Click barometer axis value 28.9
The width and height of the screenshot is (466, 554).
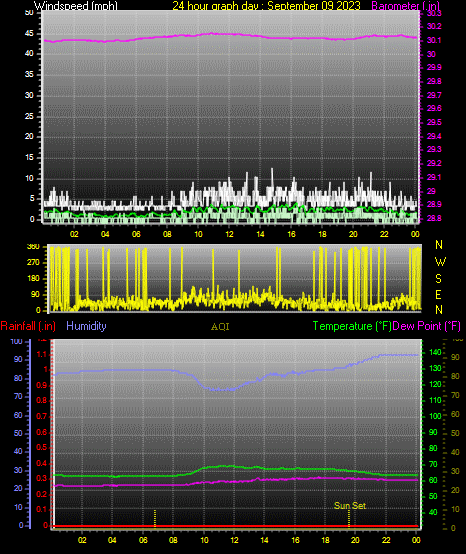point(434,205)
